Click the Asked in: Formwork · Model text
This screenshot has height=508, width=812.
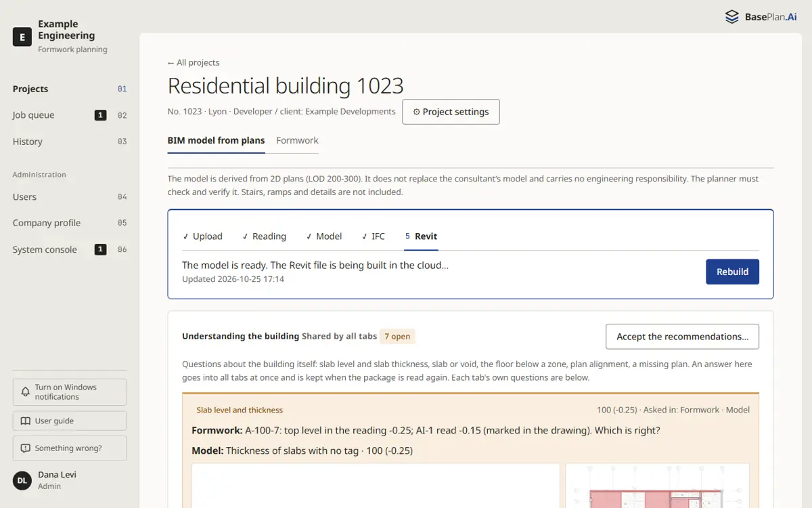(696, 410)
